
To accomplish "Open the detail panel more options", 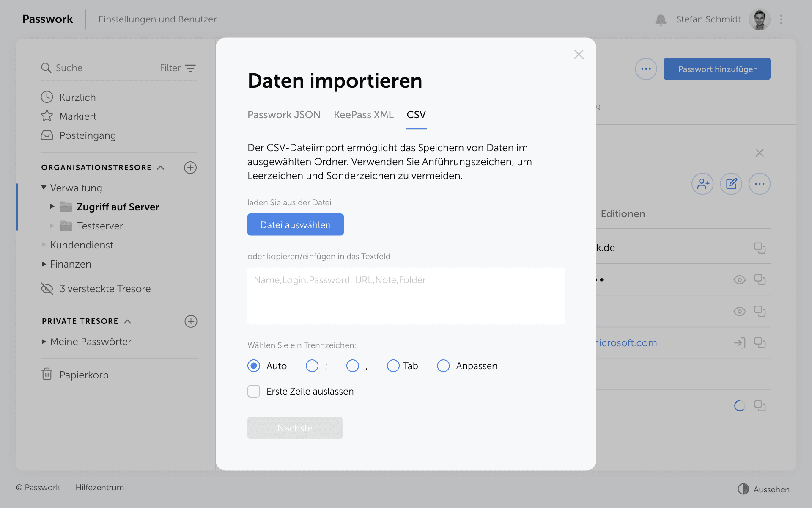I will pyautogui.click(x=760, y=184).
